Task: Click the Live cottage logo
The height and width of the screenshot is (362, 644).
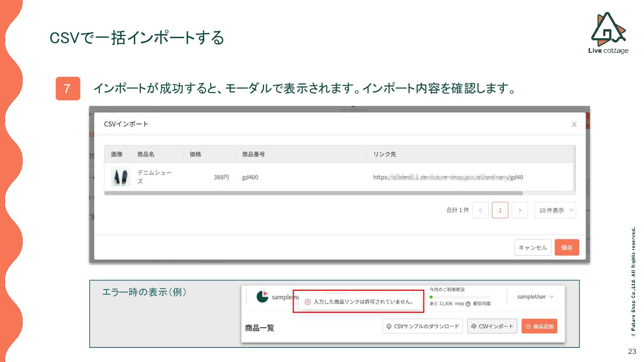Action: (x=608, y=33)
